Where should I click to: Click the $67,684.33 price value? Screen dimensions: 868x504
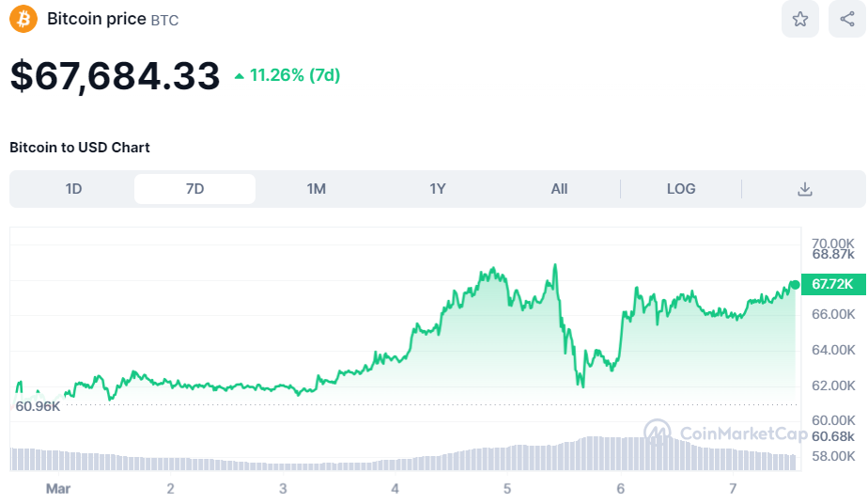pos(115,75)
